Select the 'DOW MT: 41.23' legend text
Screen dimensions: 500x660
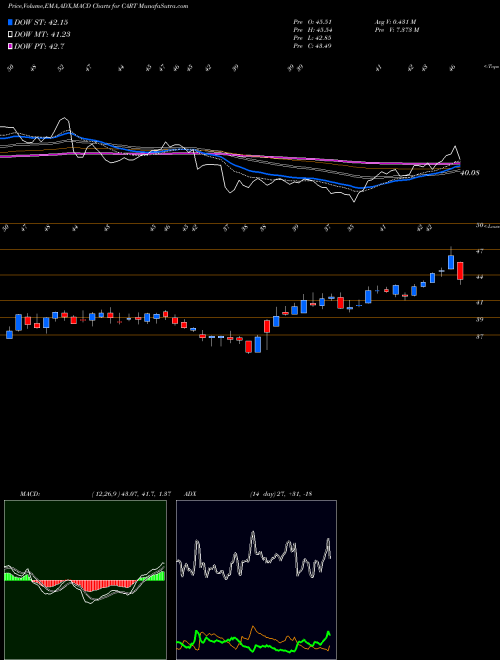pyautogui.click(x=42, y=35)
